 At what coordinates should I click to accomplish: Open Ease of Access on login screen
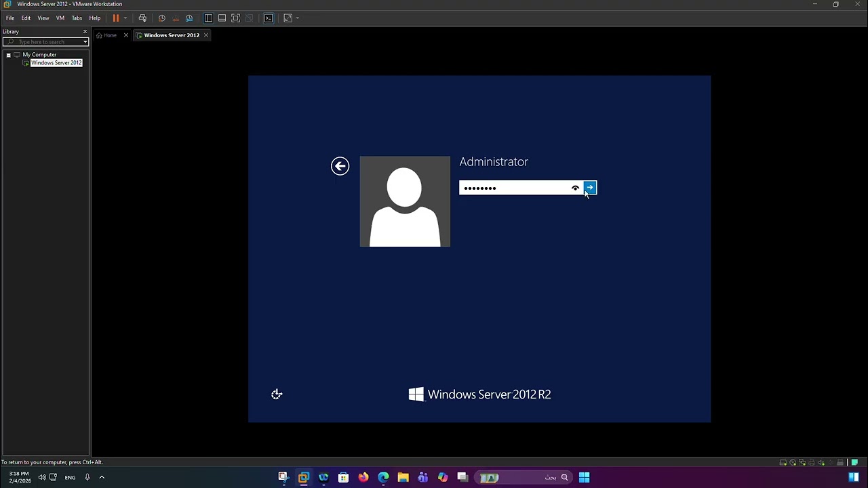click(x=277, y=394)
